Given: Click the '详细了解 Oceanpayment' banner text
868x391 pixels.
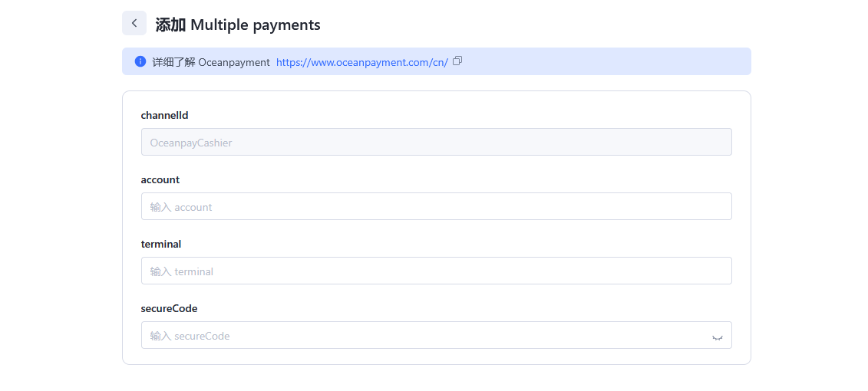Looking at the screenshot, I should 211,62.
